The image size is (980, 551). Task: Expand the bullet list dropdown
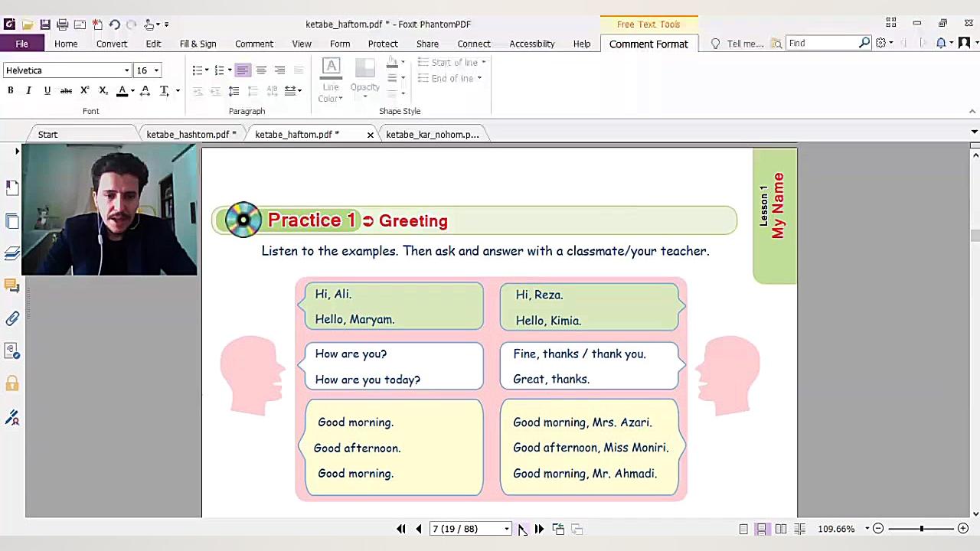pos(207,70)
